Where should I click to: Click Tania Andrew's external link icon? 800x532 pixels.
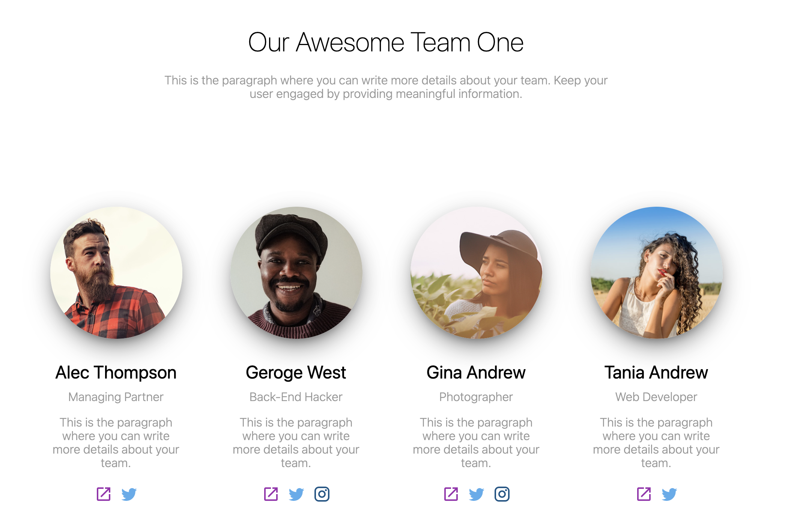tap(644, 494)
